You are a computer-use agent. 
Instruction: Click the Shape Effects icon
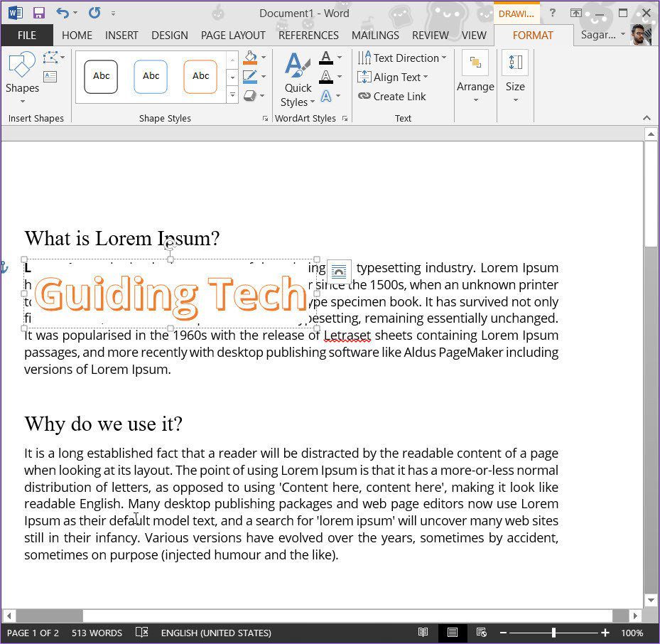click(x=249, y=96)
